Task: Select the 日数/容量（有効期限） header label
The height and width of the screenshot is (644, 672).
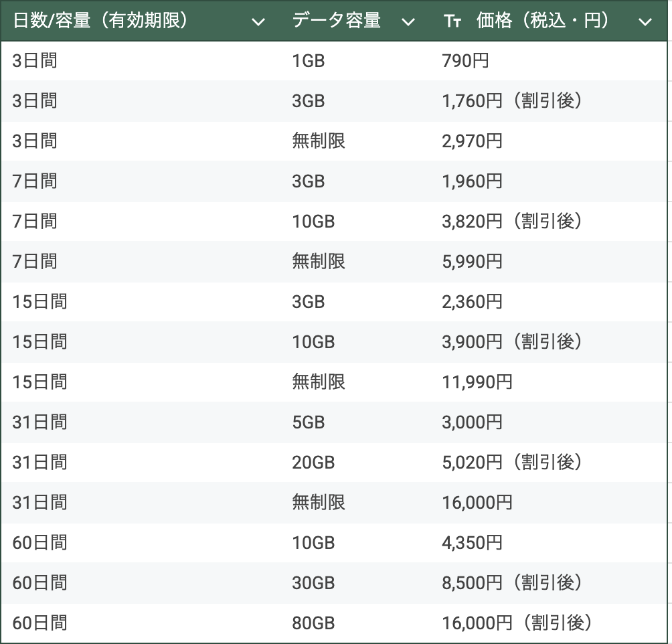Action: pos(100,21)
